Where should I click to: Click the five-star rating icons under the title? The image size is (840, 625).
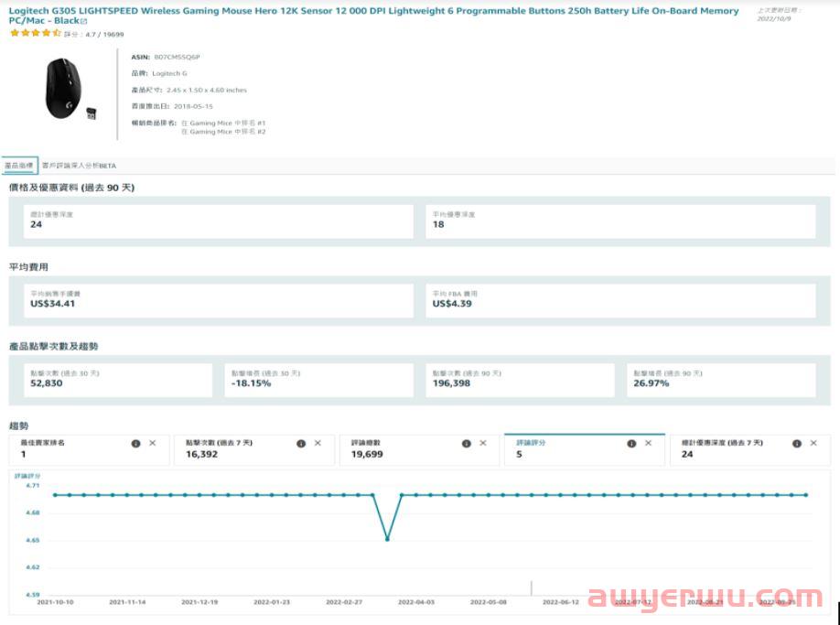coord(36,33)
